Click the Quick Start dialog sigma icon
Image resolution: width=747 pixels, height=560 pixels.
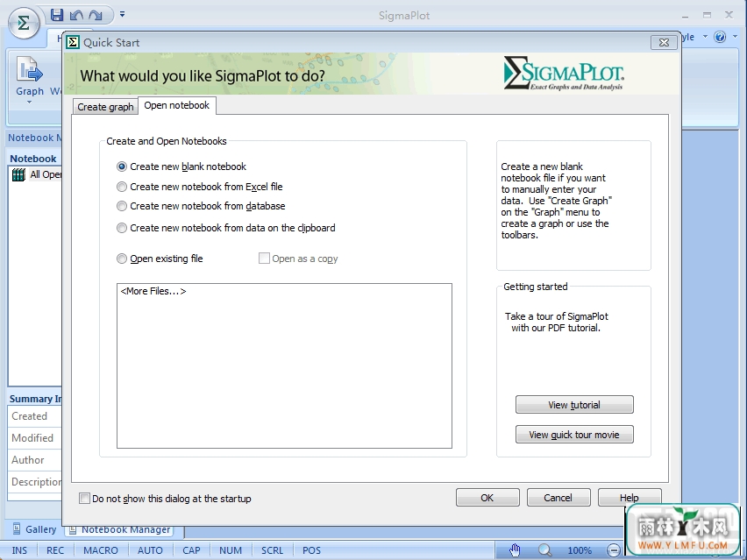pyautogui.click(x=73, y=42)
